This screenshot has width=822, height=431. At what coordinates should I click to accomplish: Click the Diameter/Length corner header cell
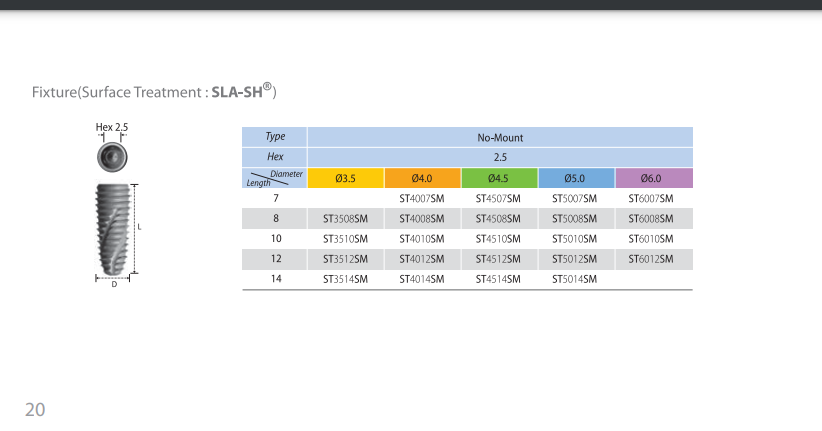click(274, 178)
